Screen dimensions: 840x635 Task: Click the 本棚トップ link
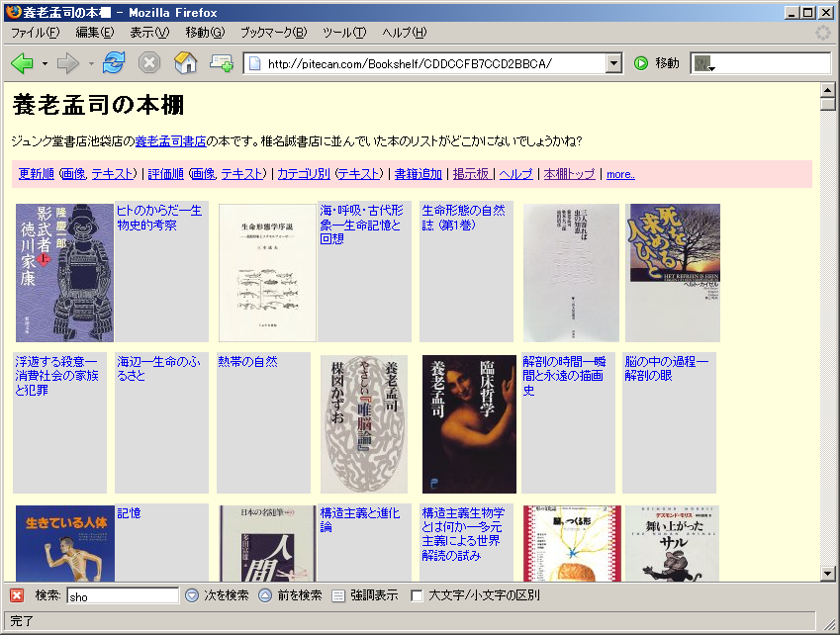570,174
